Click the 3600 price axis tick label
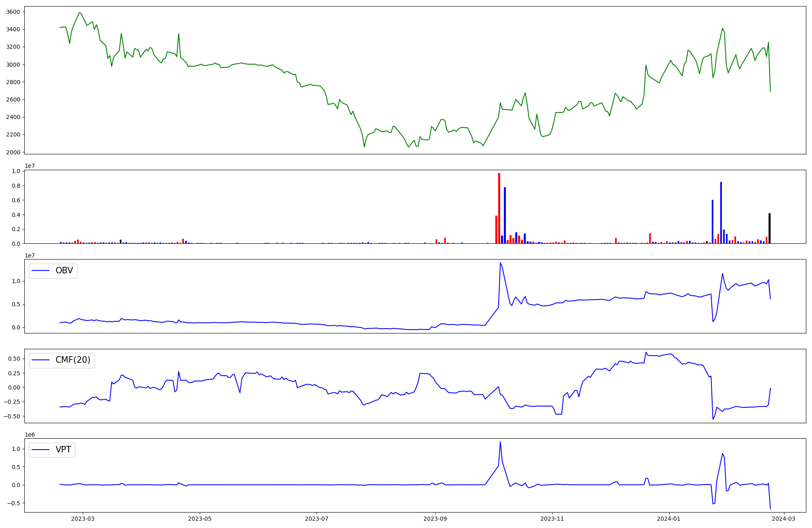This screenshot has width=812, height=528. (x=13, y=12)
